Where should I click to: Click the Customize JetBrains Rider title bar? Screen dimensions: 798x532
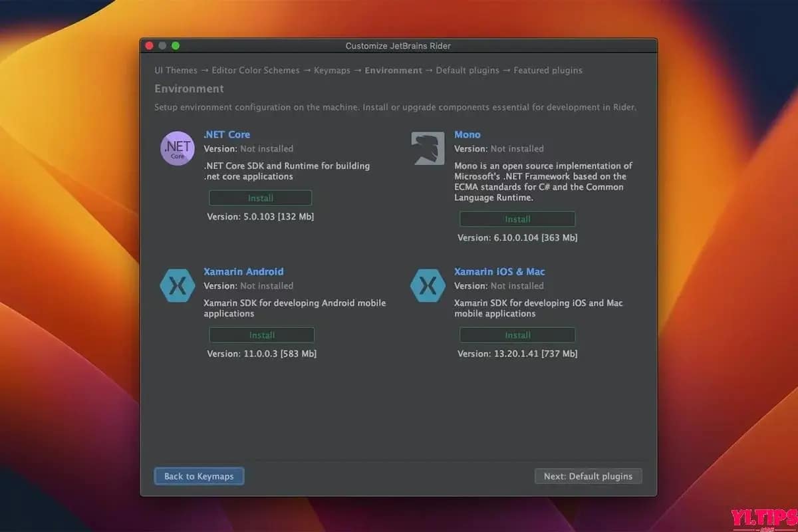[398, 46]
